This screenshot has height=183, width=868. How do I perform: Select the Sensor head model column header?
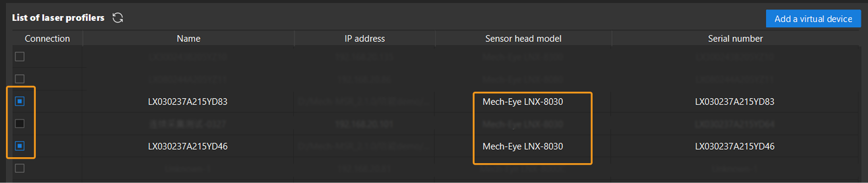(x=523, y=39)
